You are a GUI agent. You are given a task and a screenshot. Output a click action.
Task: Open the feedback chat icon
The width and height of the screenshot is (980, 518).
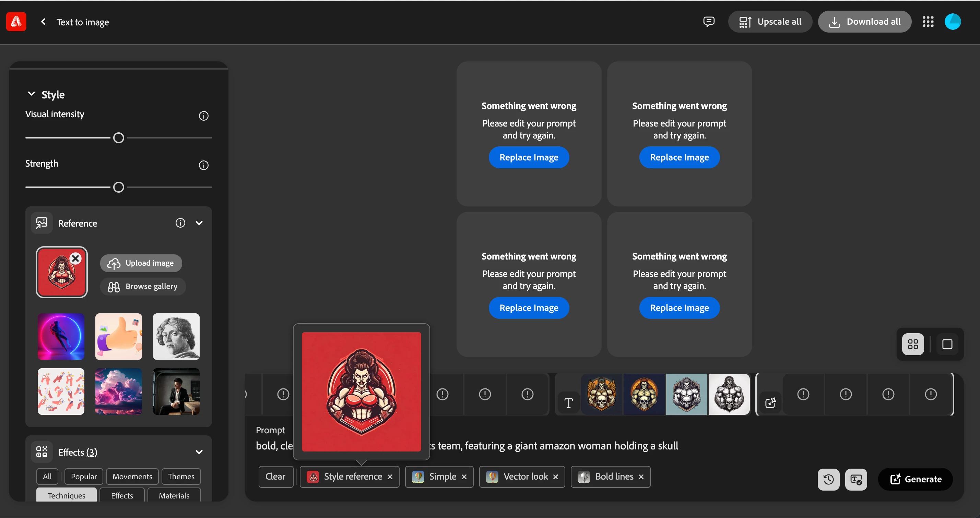pyautogui.click(x=709, y=22)
